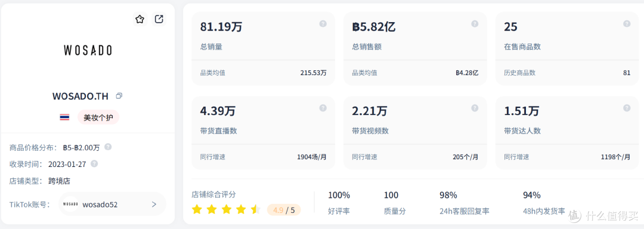Click the 2.21万 video count
Viewport: 644px width, 229px height.
coord(370,111)
